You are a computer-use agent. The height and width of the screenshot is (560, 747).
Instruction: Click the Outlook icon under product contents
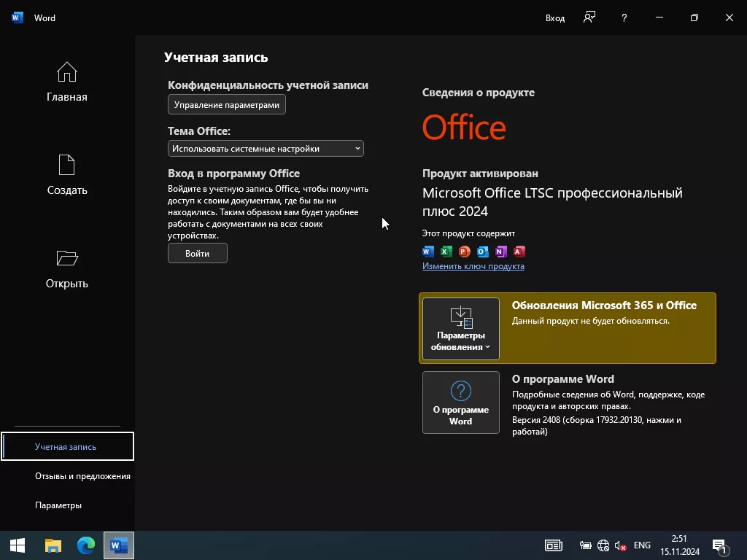(483, 252)
